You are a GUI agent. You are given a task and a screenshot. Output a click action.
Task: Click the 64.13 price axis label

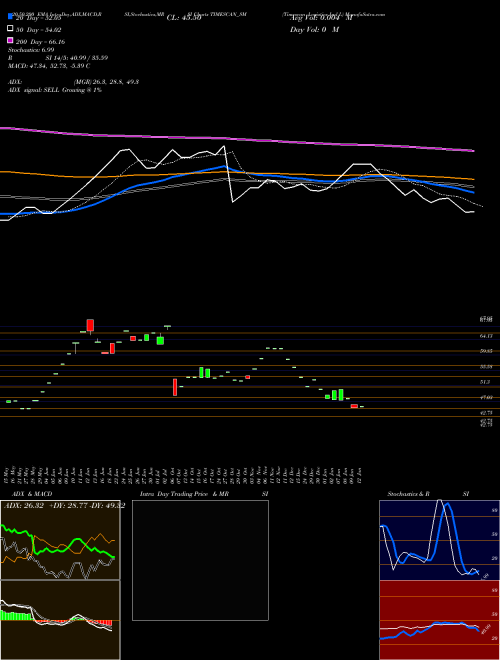click(486, 336)
